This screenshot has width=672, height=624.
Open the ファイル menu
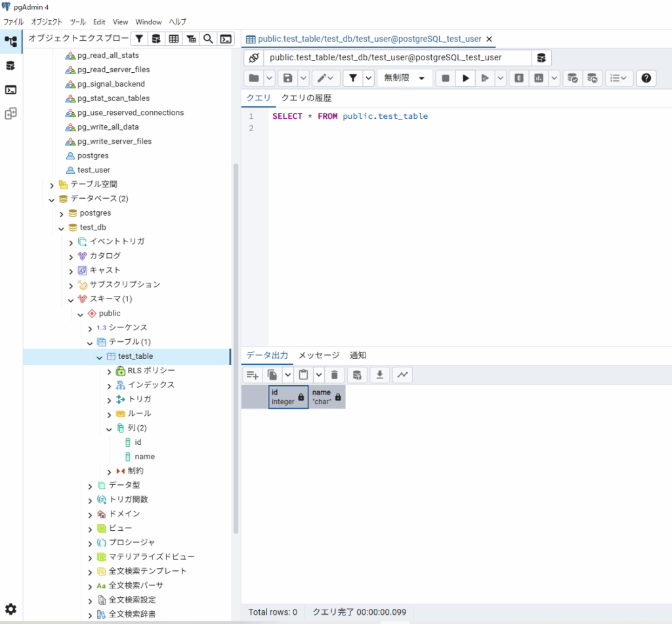13,22
